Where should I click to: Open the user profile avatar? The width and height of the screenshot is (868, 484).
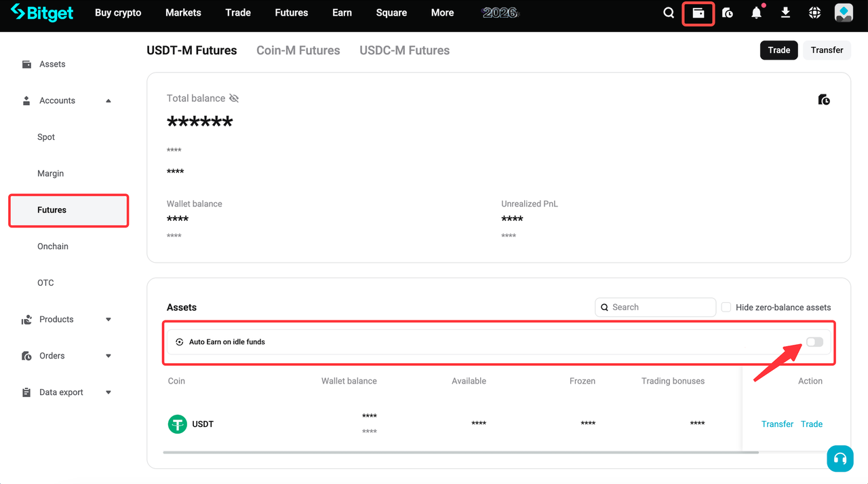[844, 13]
